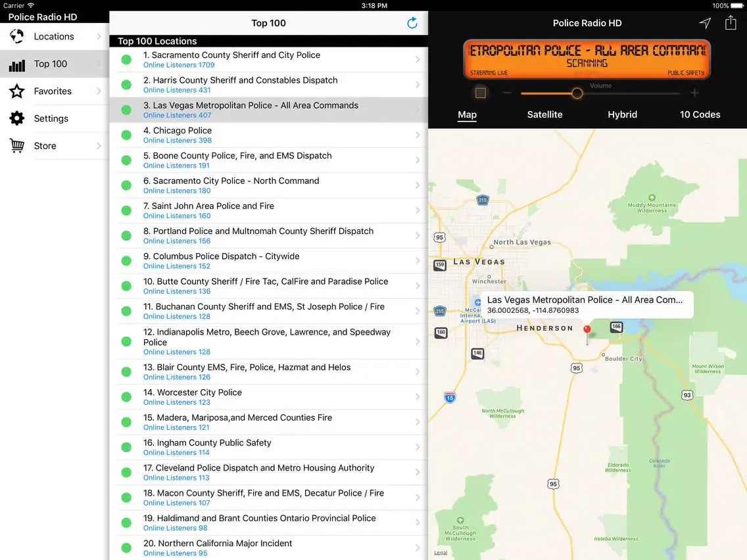Click the volume slider knob

pyautogui.click(x=577, y=93)
